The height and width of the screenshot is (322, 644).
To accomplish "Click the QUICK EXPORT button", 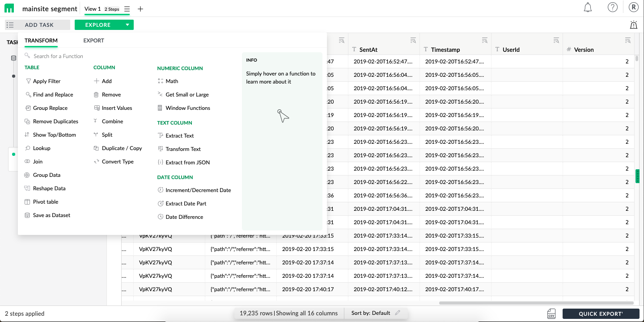I will pos(601,314).
